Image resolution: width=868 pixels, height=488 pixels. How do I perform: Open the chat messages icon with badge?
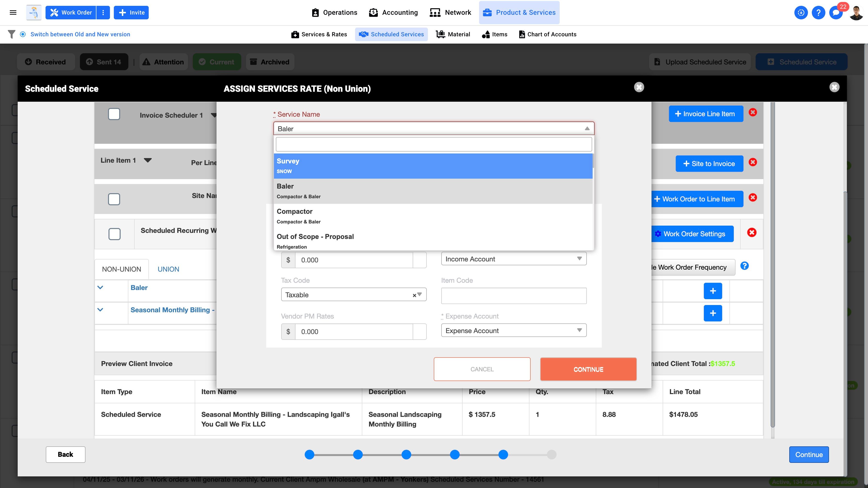(x=836, y=12)
